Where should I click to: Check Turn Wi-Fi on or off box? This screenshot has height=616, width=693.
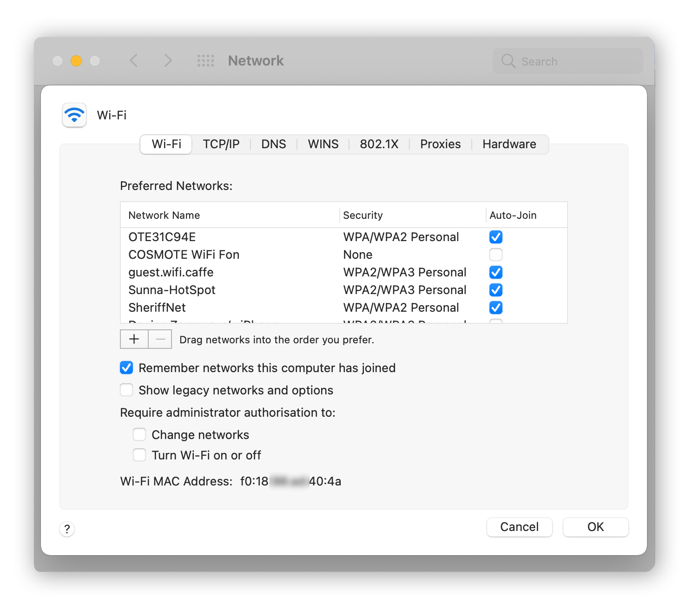pyautogui.click(x=139, y=455)
